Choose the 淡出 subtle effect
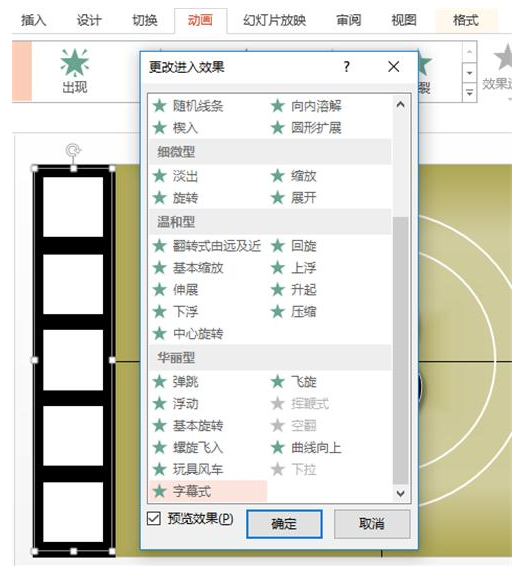 [x=175, y=176]
